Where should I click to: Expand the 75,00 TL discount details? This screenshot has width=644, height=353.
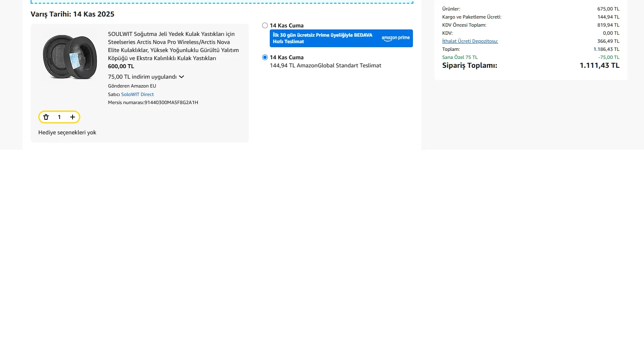pos(146,77)
